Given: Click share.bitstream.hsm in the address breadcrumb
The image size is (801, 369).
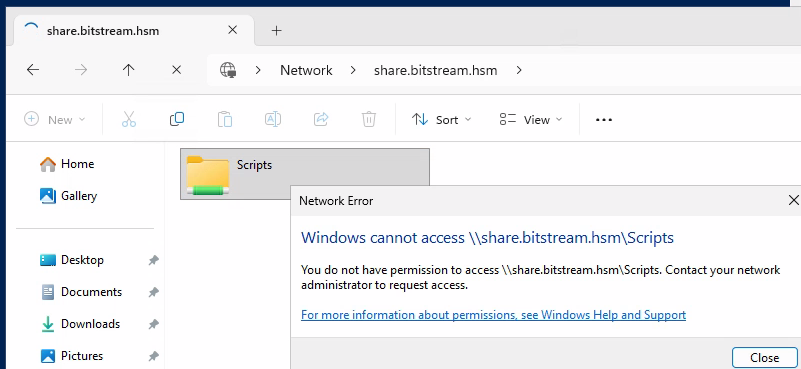Looking at the screenshot, I should 435,71.
